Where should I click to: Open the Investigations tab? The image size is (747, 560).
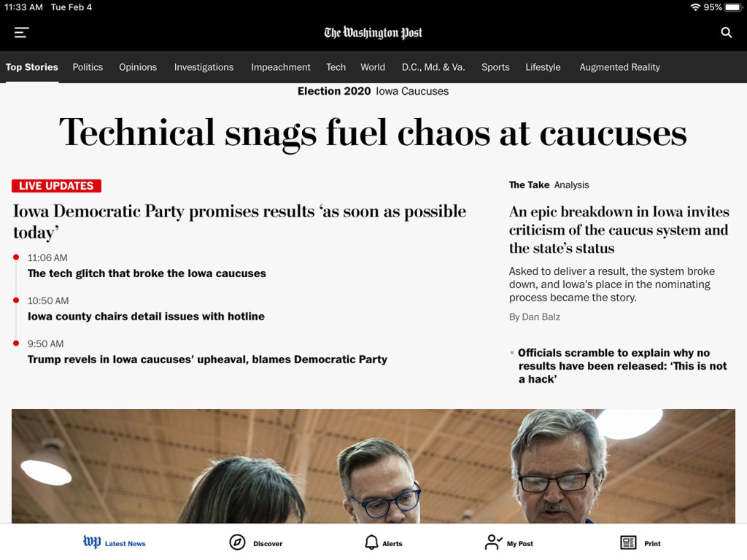(x=204, y=67)
